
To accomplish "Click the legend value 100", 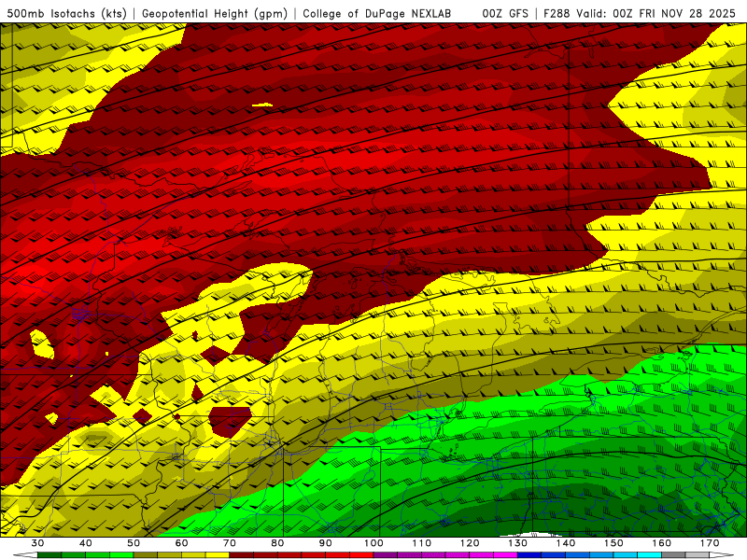I will [373, 543].
